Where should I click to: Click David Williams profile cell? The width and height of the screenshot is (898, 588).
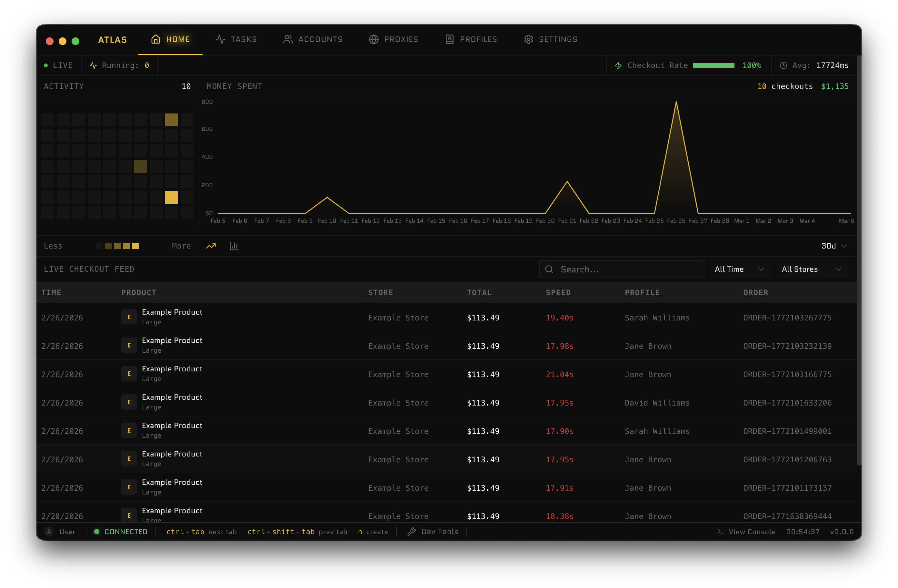(657, 403)
